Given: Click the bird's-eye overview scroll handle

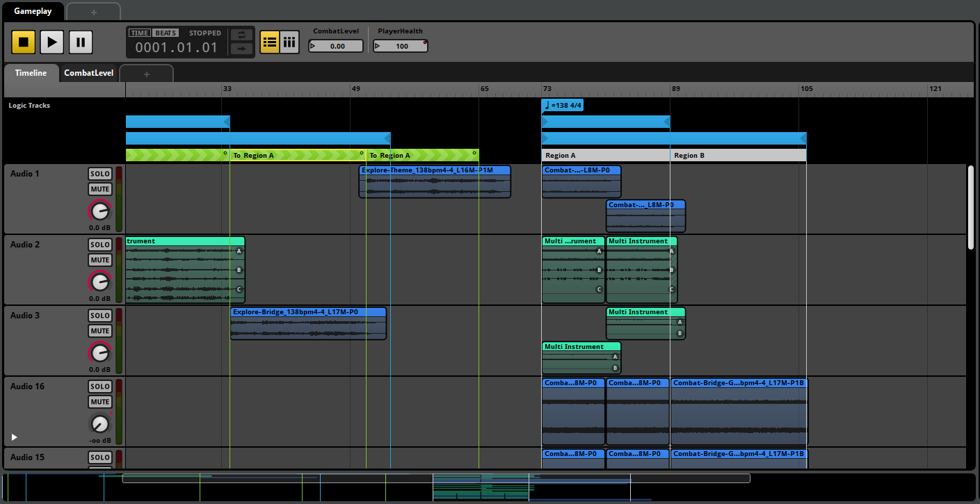Looking at the screenshot, I should (436, 478).
